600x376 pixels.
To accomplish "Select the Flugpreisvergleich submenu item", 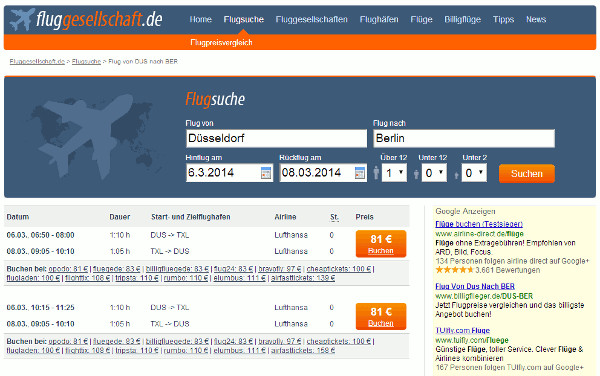I will click(x=221, y=42).
